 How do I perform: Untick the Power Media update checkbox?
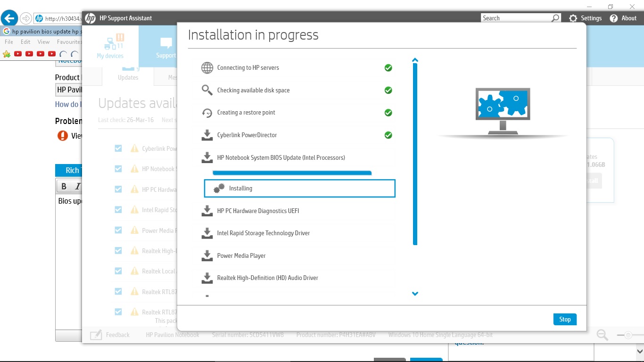118,230
